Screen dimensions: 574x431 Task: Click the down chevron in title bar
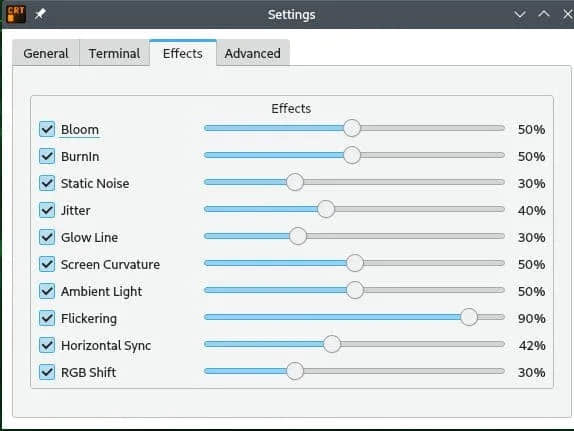[x=520, y=15]
